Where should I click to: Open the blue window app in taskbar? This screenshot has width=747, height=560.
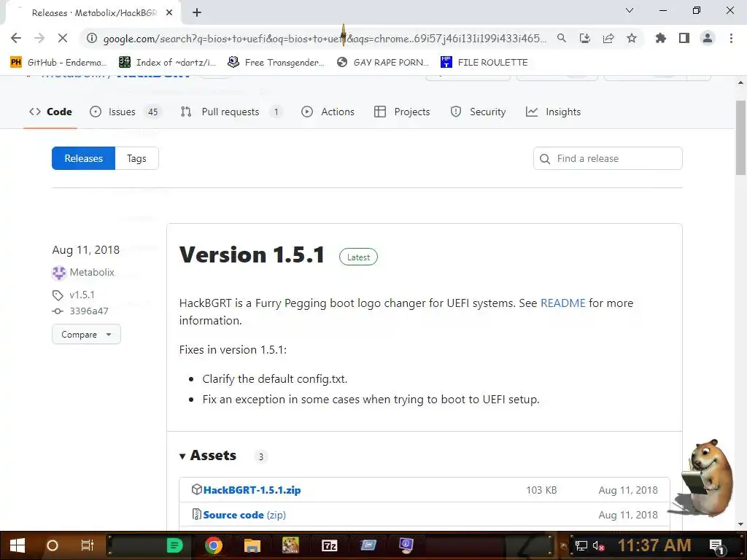click(x=368, y=545)
